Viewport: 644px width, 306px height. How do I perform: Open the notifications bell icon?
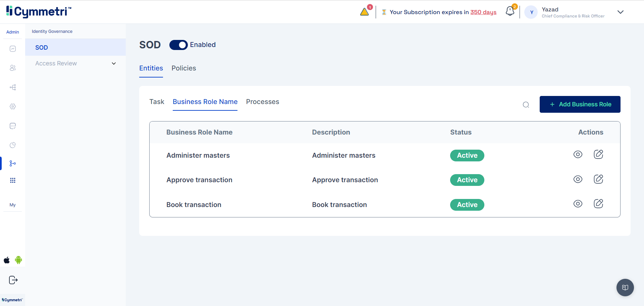(x=510, y=11)
